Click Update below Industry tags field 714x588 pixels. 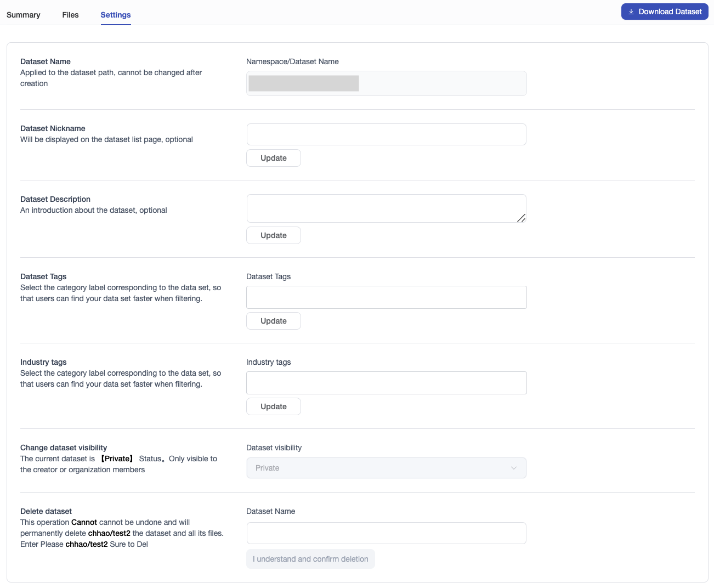click(x=273, y=406)
